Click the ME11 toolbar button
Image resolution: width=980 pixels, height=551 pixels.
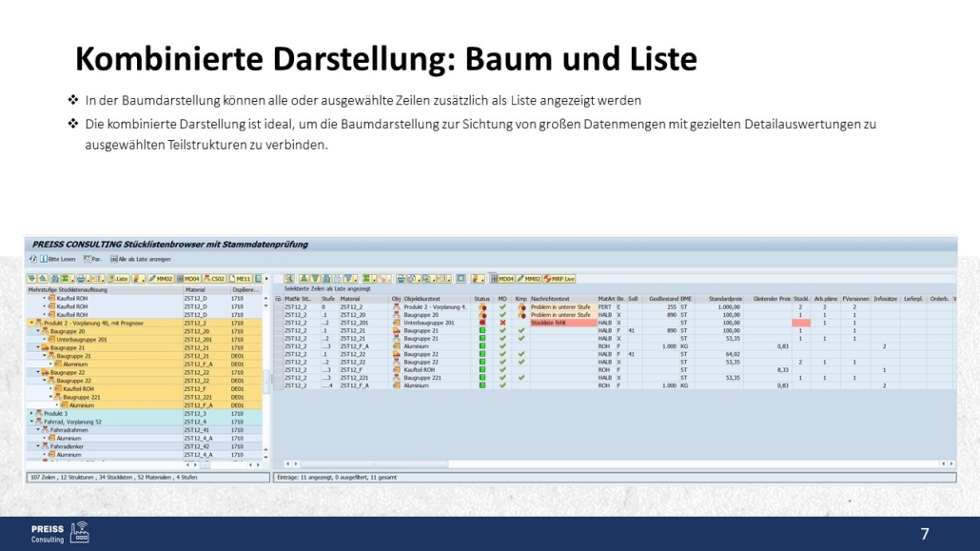coord(240,279)
